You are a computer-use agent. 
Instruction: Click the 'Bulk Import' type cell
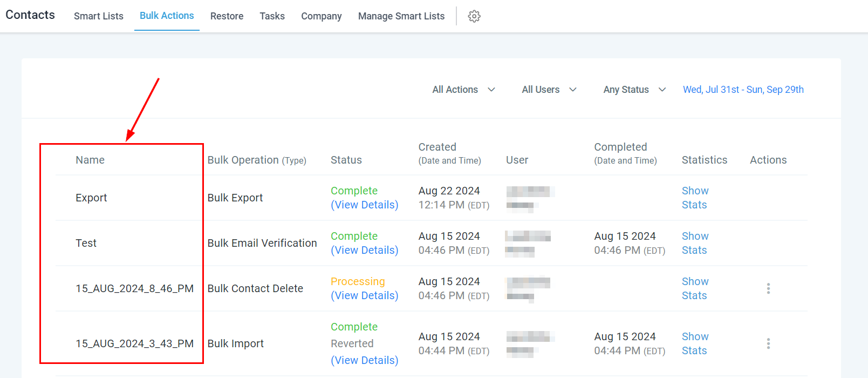click(236, 343)
